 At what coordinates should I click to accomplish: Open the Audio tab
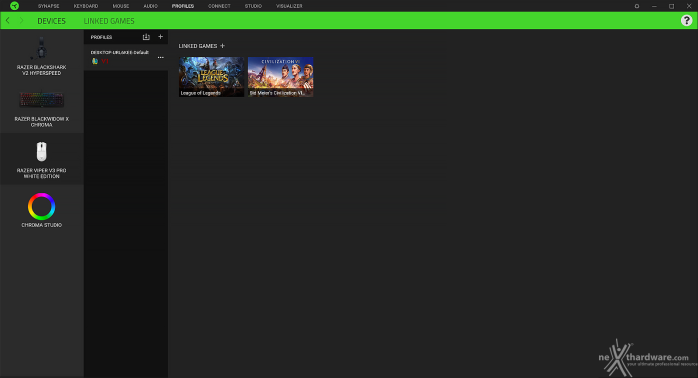coord(150,6)
